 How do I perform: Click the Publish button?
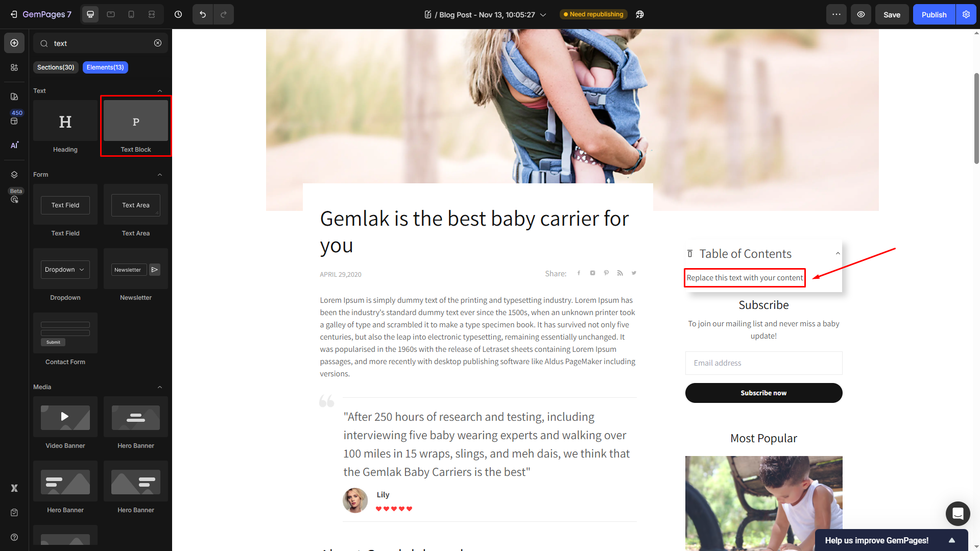pyautogui.click(x=934, y=14)
